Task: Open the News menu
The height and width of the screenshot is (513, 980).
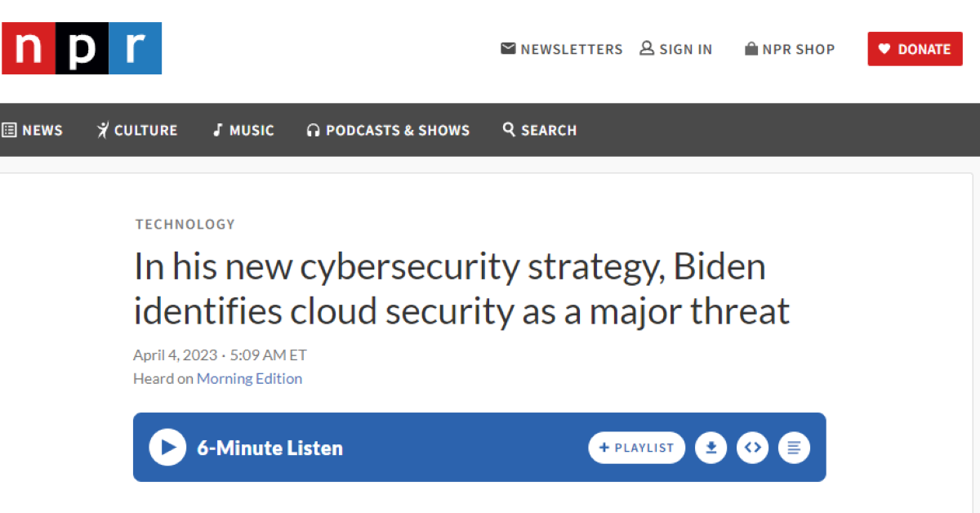Action: [33, 130]
